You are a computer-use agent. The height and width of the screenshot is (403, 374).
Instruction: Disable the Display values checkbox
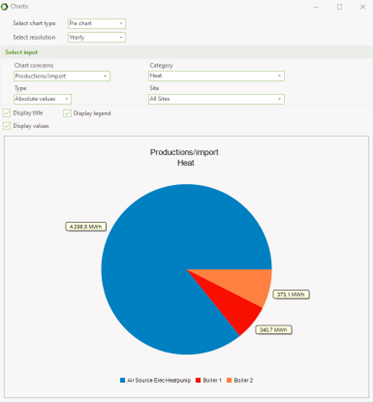click(7, 126)
